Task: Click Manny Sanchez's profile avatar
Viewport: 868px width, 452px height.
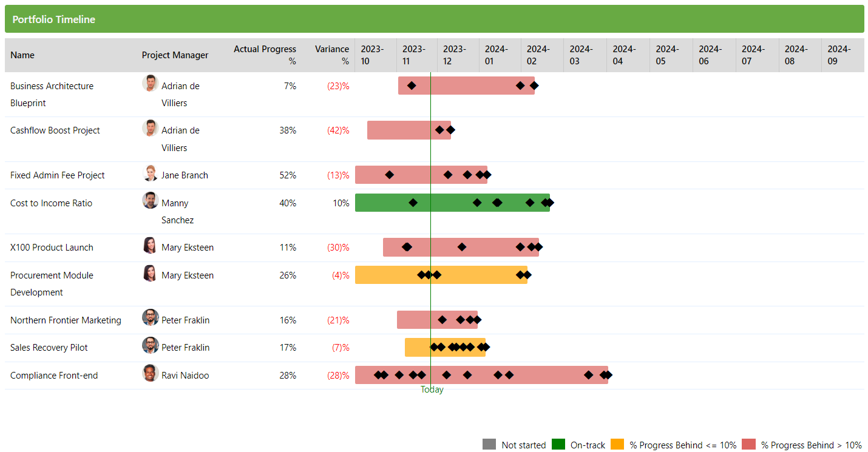Action: 150,201
